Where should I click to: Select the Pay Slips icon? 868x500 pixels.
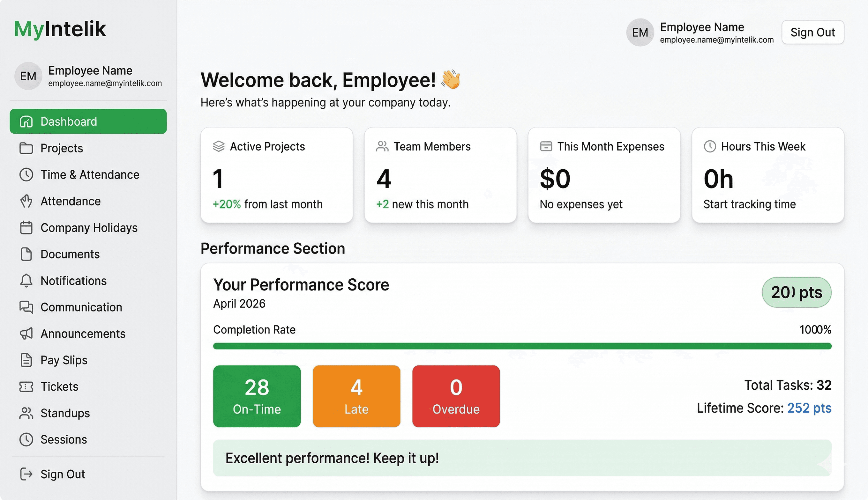tap(26, 360)
